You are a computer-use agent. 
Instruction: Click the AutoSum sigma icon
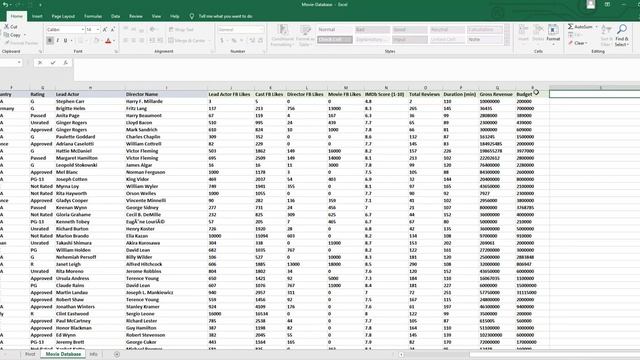[571, 27]
